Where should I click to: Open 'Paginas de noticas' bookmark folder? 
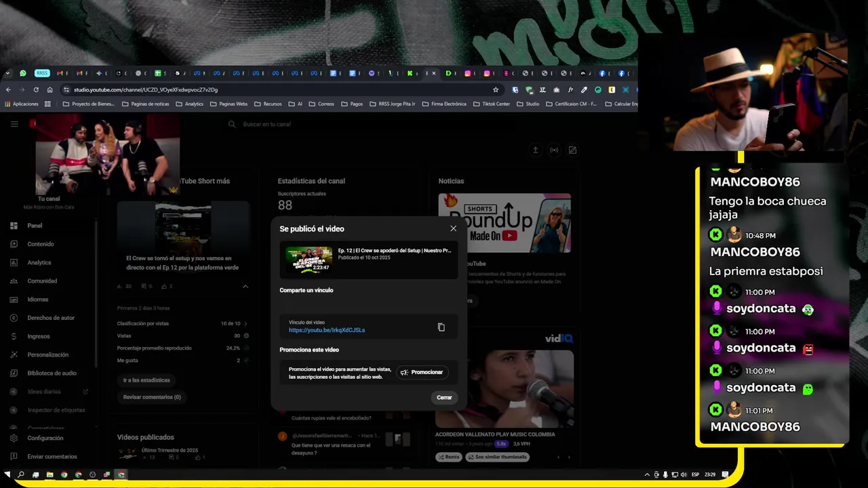pos(145,104)
